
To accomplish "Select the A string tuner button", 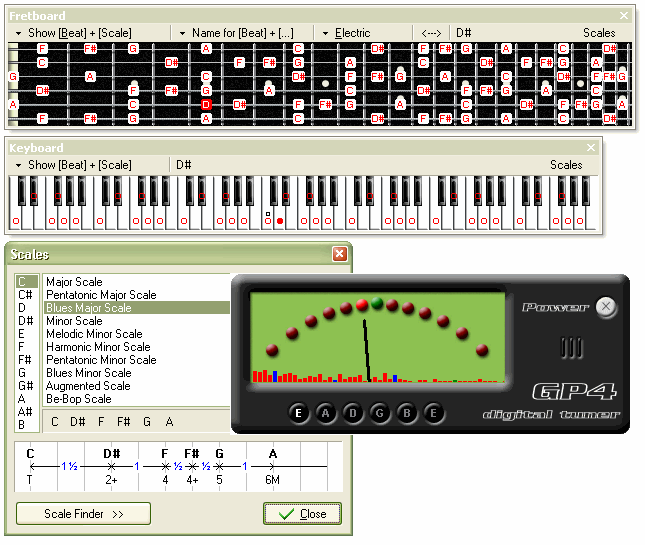I will click(326, 413).
